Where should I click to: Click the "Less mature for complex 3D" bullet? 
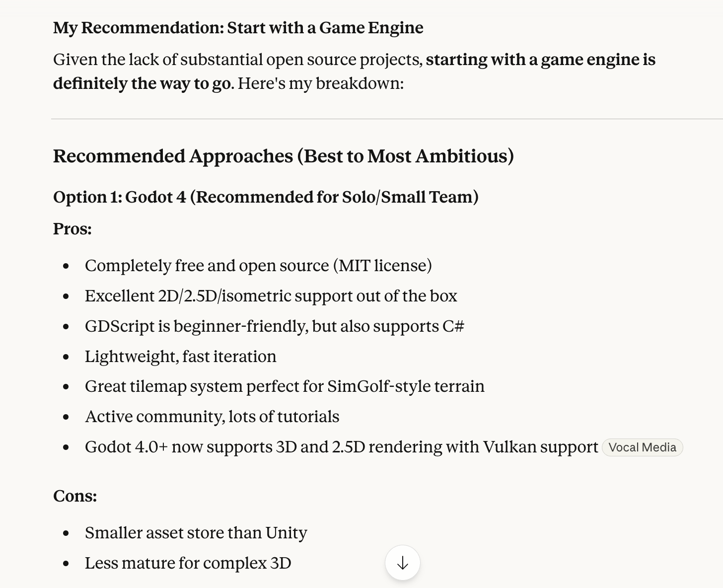(188, 563)
